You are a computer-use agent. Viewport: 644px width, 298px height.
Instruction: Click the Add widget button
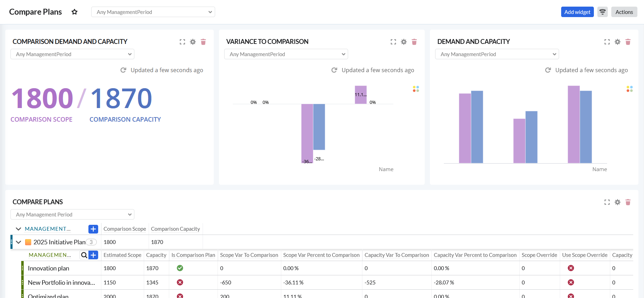[x=577, y=12]
